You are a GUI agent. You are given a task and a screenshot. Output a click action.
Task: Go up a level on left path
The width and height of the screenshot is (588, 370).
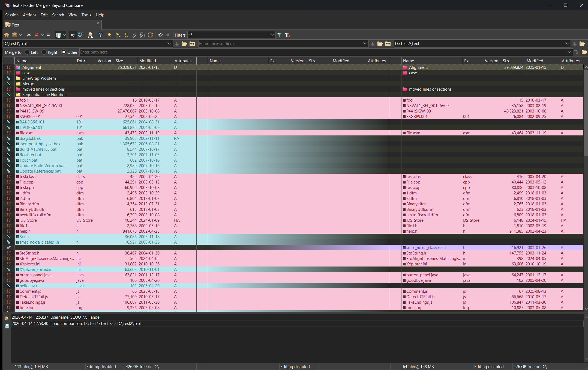point(192,44)
